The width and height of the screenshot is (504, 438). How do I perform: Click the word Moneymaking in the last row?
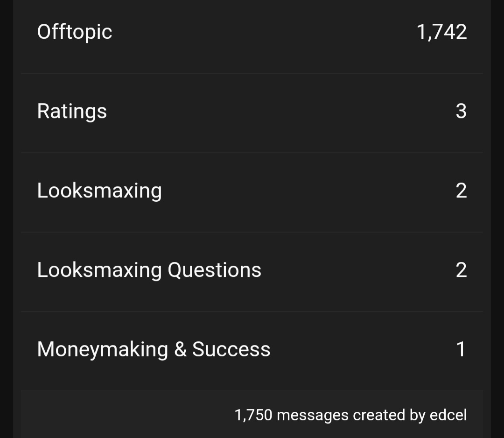[103, 349]
